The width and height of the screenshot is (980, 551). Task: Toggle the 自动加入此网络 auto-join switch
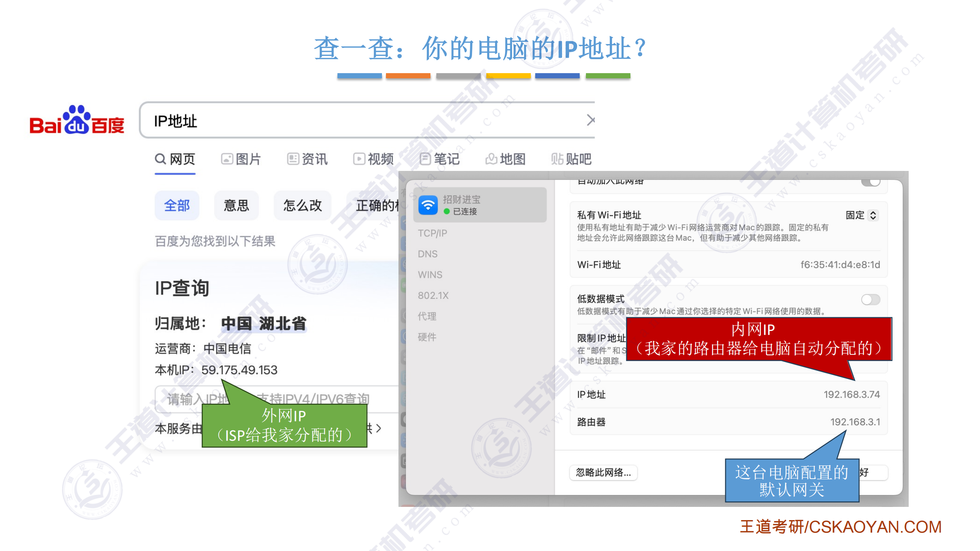[870, 183]
